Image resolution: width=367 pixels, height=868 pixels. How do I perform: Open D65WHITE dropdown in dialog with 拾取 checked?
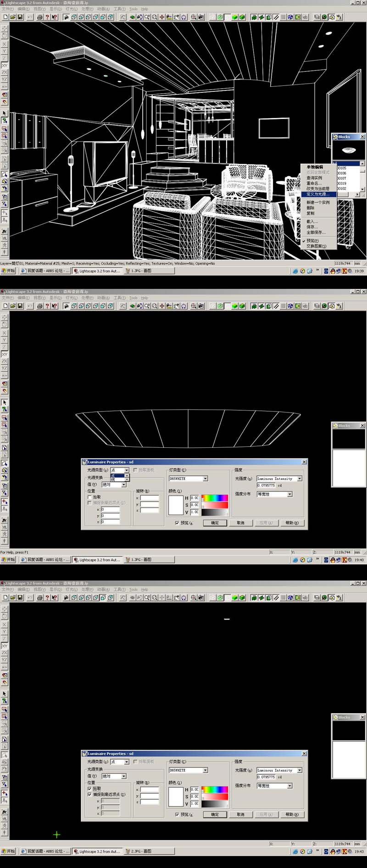tap(188, 770)
